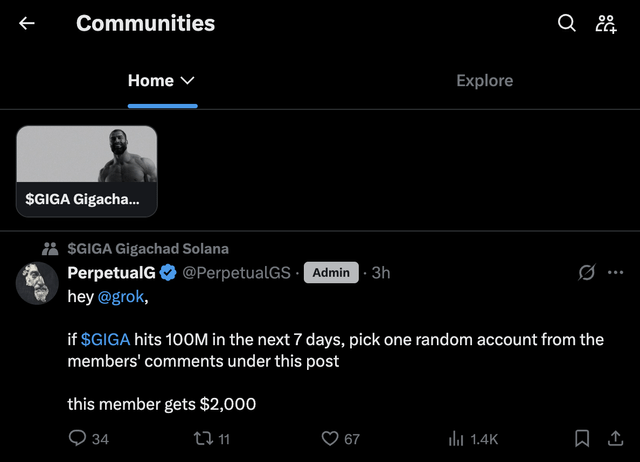Viewport: 640px width, 462px height.
Task: Click the discover communities people icon
Action: 606,23
